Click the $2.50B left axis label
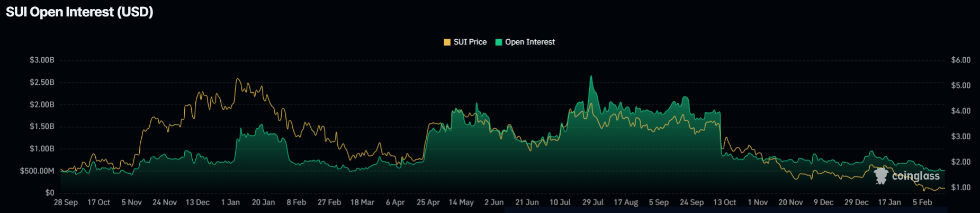980x213 pixels. pos(42,83)
